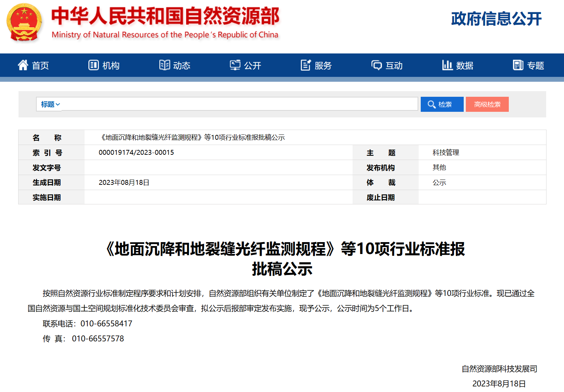Click the monitor icon beside 公开

235,65
